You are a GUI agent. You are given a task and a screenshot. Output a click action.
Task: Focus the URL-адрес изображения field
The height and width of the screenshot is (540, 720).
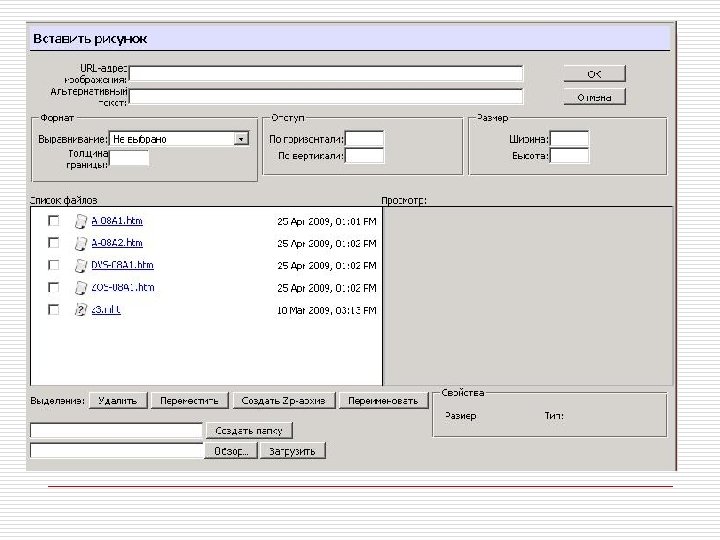[x=326, y=73]
